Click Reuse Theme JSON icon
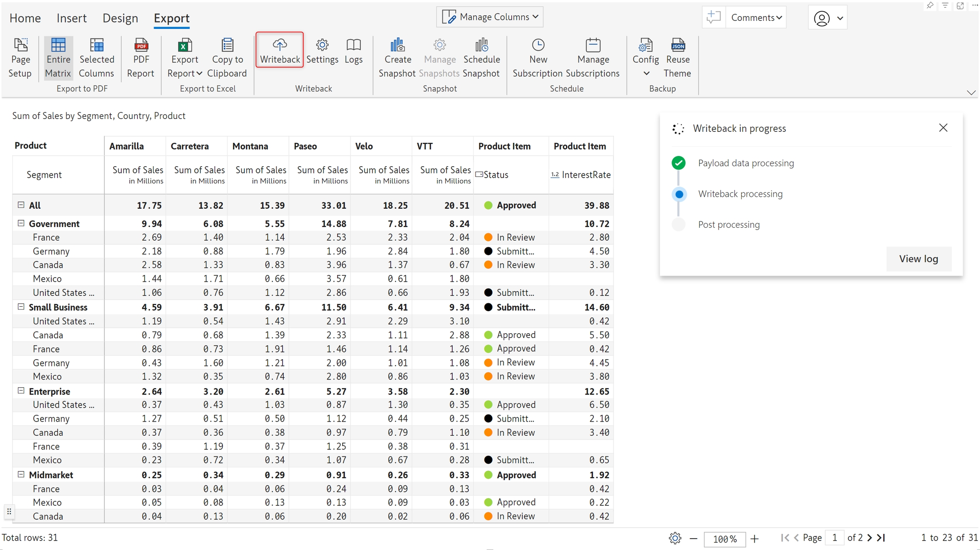This screenshot has height=550, width=980. click(678, 45)
